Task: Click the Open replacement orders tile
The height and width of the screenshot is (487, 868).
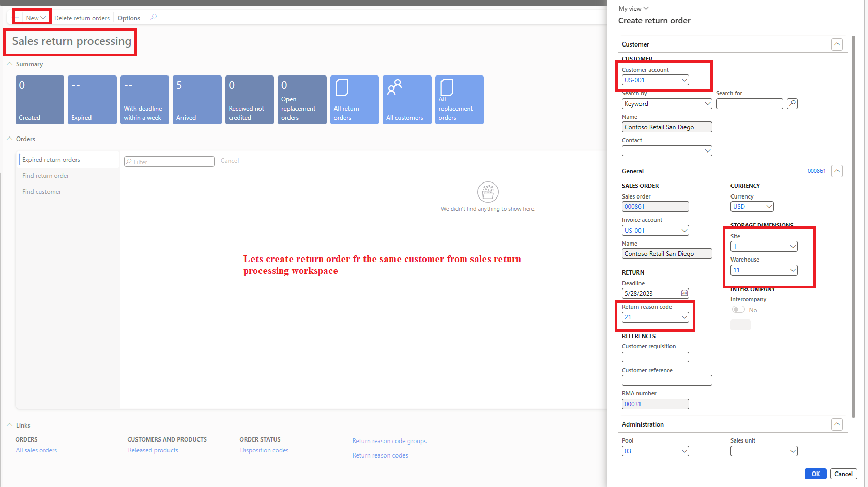Action: click(x=301, y=99)
